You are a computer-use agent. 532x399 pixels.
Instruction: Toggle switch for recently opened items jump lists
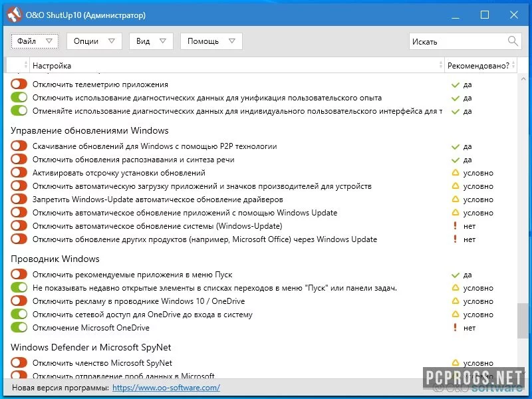(19, 287)
